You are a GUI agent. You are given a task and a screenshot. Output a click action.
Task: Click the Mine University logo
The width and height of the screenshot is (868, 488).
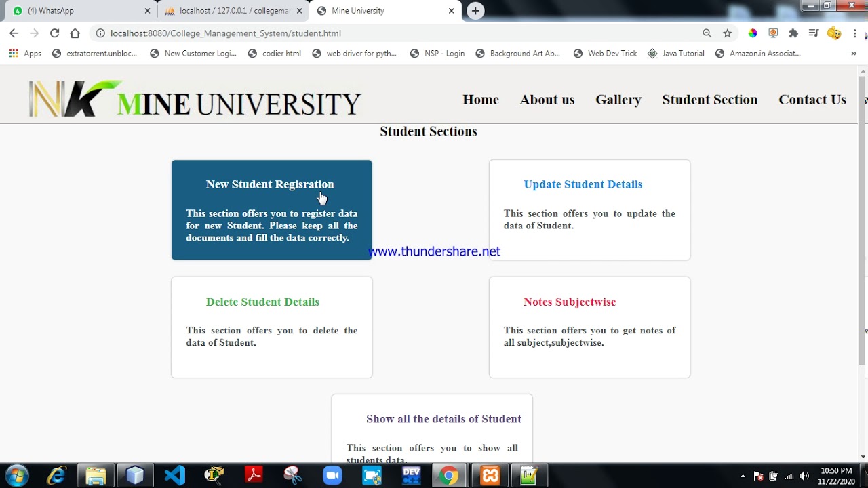195,100
